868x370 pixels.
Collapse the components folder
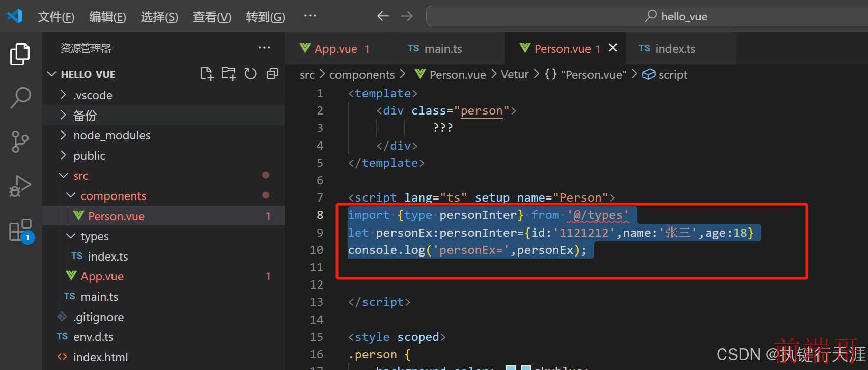pyautogui.click(x=163, y=195)
